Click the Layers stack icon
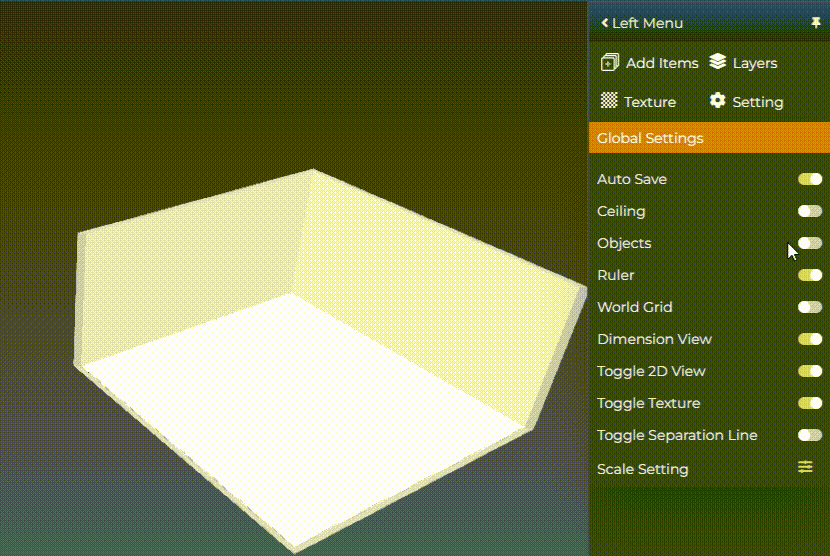This screenshot has height=556, width=830. point(717,62)
